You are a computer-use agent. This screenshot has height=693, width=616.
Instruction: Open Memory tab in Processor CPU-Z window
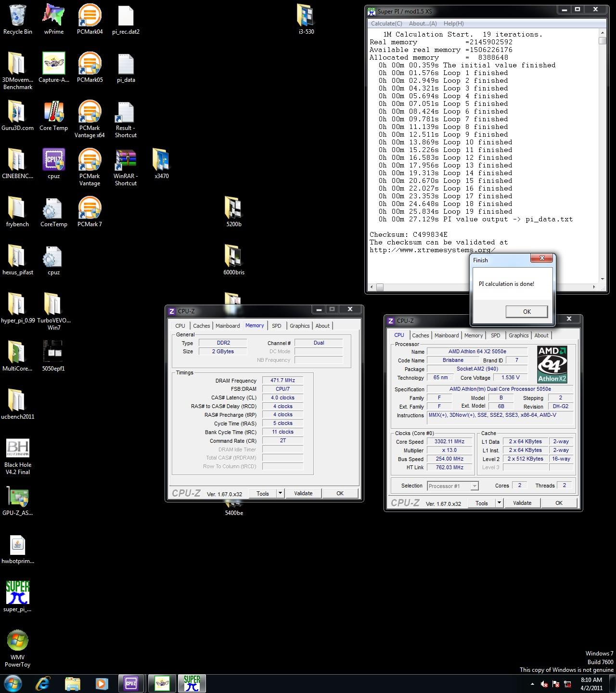tap(474, 335)
